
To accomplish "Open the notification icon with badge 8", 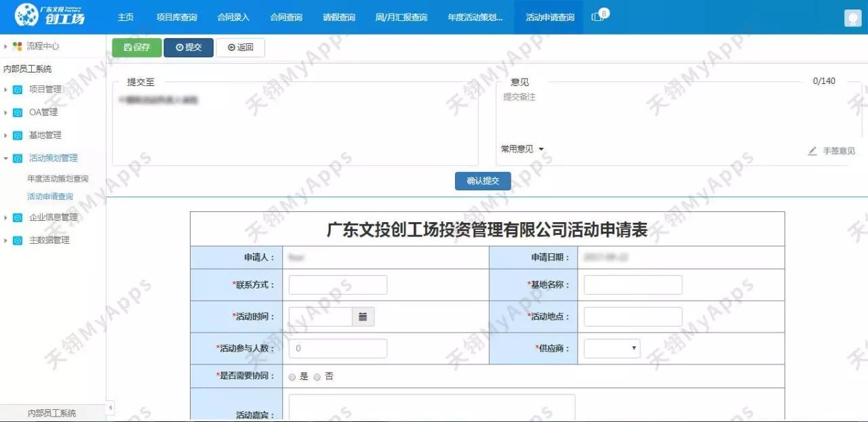I will [599, 16].
